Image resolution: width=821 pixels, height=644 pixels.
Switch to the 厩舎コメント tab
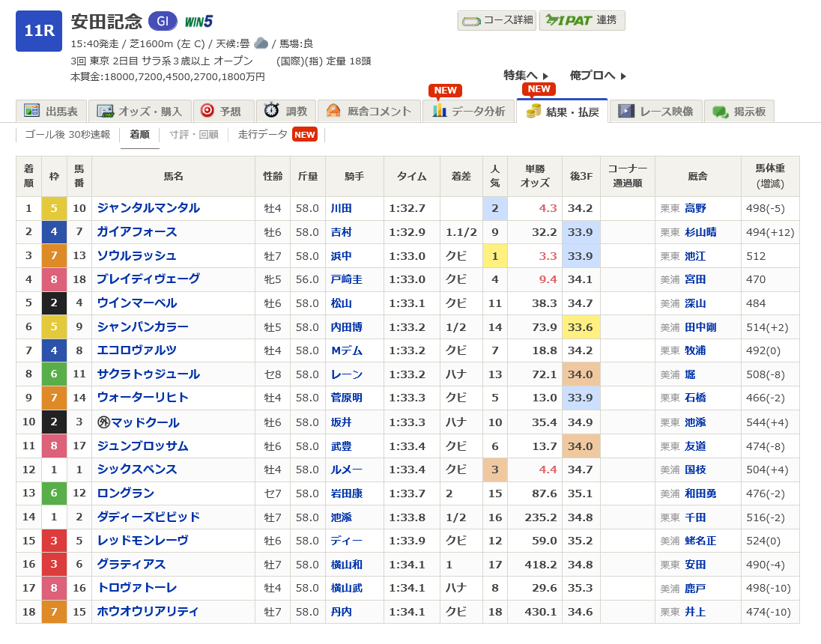coord(369,111)
